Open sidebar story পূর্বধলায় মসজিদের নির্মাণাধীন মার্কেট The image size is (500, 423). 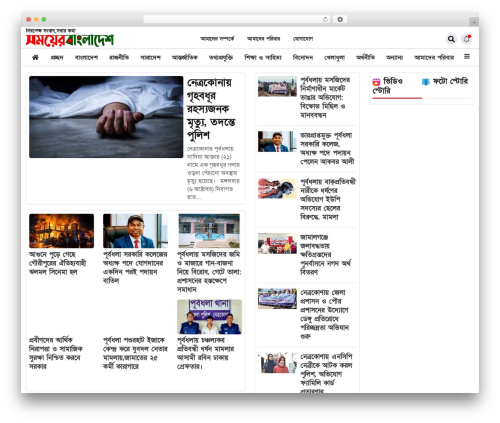click(x=325, y=97)
